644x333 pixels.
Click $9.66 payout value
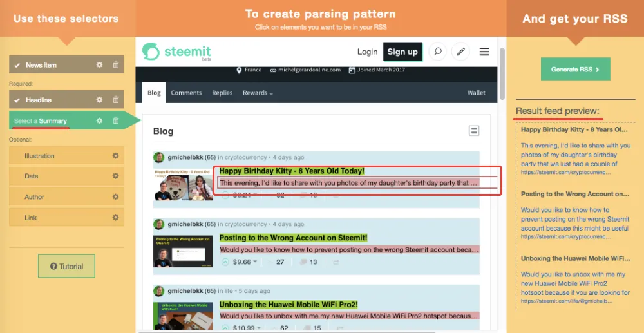point(242,262)
